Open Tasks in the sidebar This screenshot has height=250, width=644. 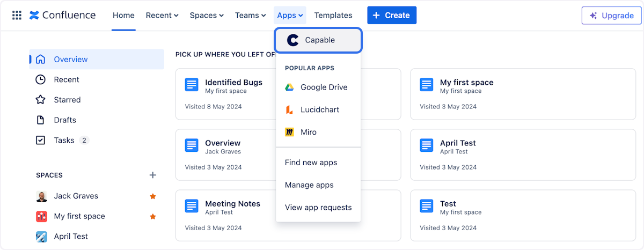point(64,141)
